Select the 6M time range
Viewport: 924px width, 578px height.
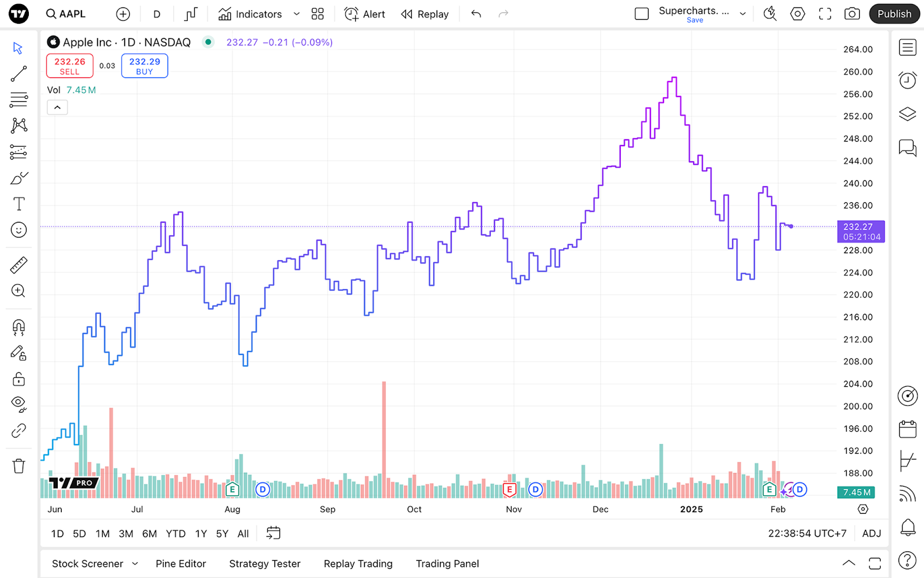tap(150, 533)
